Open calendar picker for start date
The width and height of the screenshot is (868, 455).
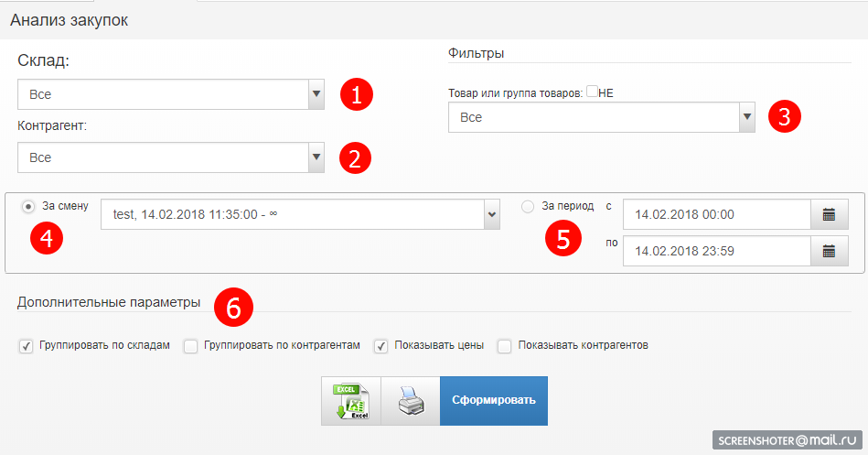pyautogui.click(x=829, y=215)
